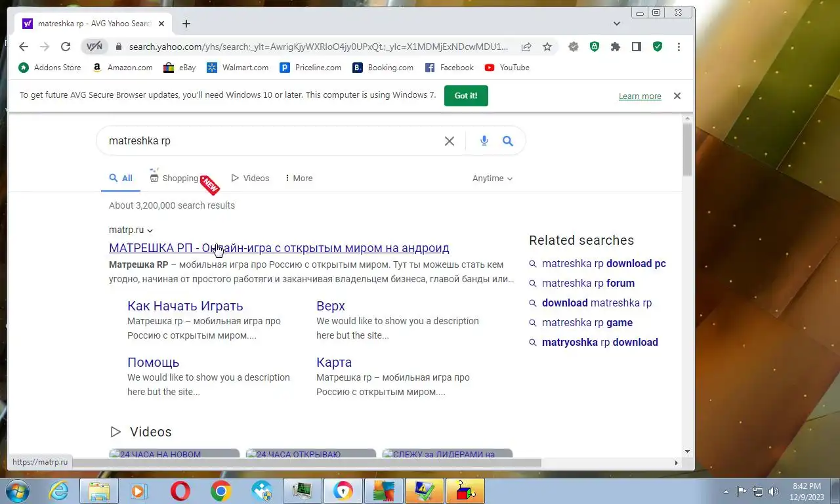This screenshot has width=840, height=504.
Task: Open the 24 ЧАСА ОТКРЫВАЮ video thumbnail
Action: click(310, 453)
